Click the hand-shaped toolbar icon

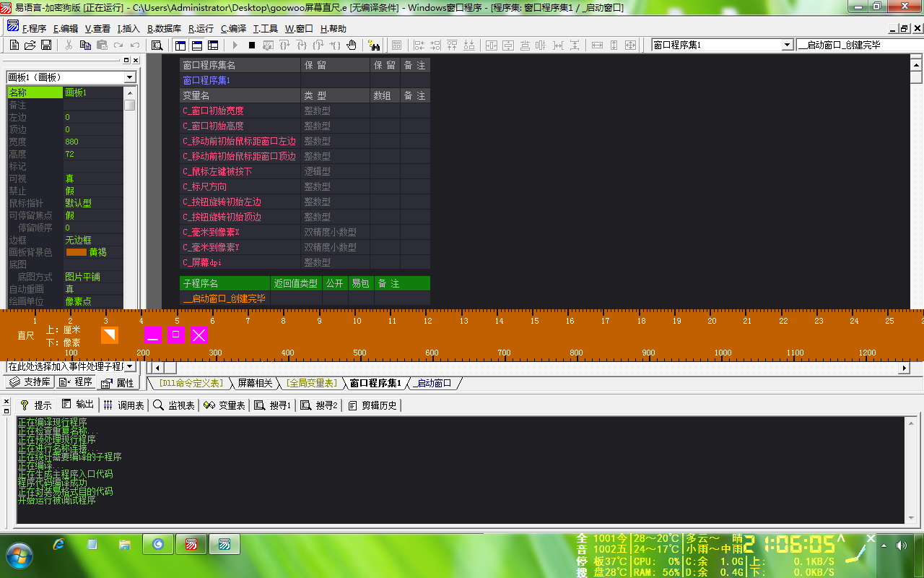coord(352,45)
